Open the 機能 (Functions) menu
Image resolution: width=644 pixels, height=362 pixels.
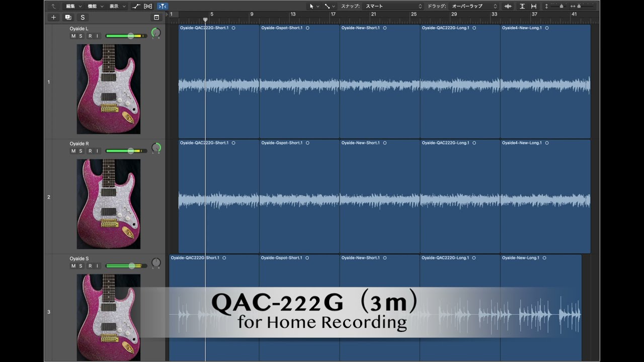pyautogui.click(x=95, y=6)
